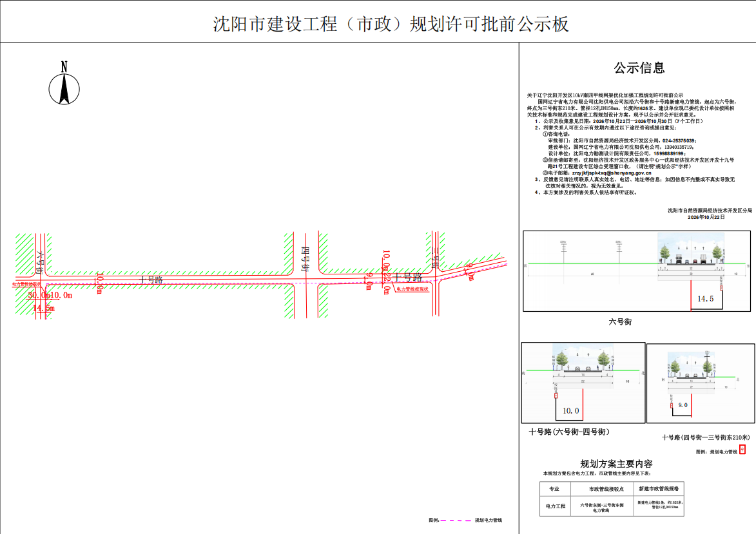The width and height of the screenshot is (756, 534).
Task: Click the 电力管线接现状 callout near 三号街
Action: point(412,289)
